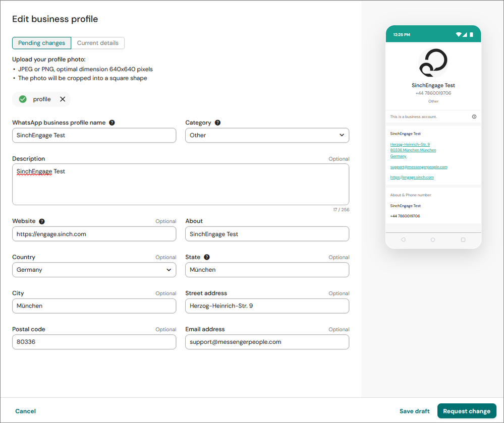Click the Website help question-mark icon
The height and width of the screenshot is (423, 504).
(x=42, y=221)
